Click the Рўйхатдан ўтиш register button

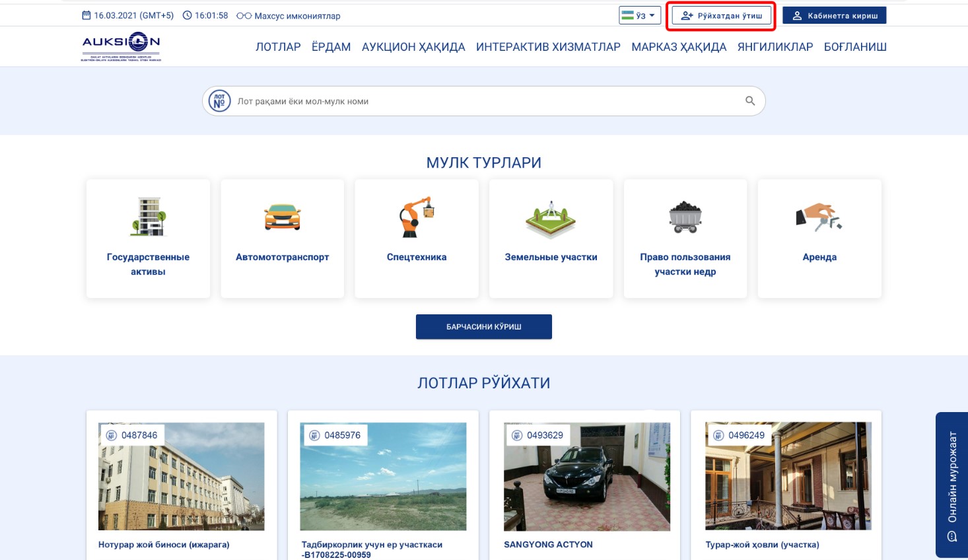(x=721, y=16)
